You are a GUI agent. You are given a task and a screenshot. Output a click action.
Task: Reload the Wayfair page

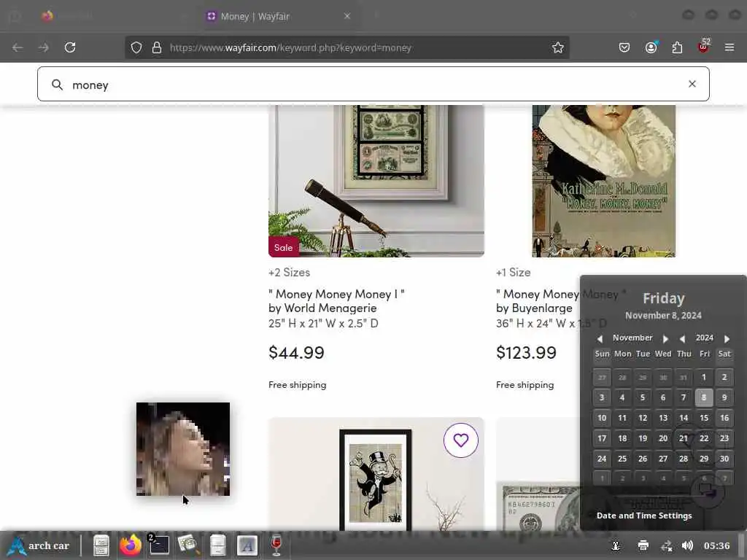coord(70,47)
